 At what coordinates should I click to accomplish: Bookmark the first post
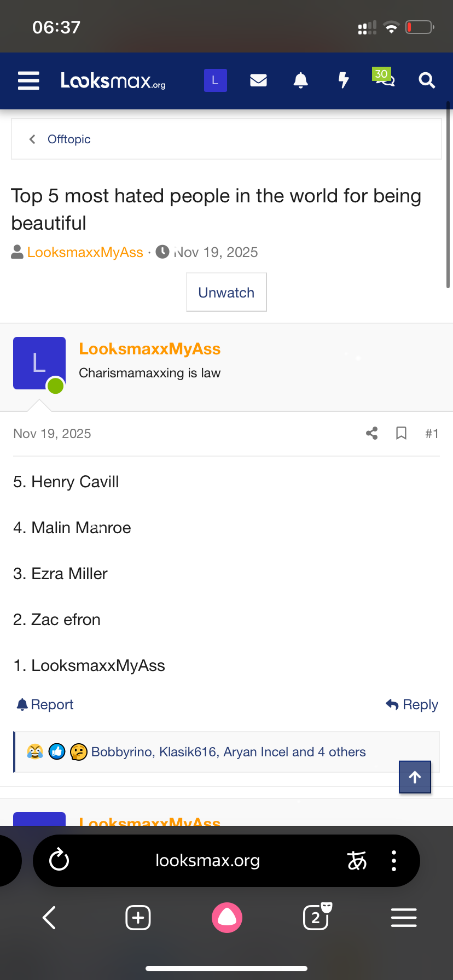click(401, 434)
